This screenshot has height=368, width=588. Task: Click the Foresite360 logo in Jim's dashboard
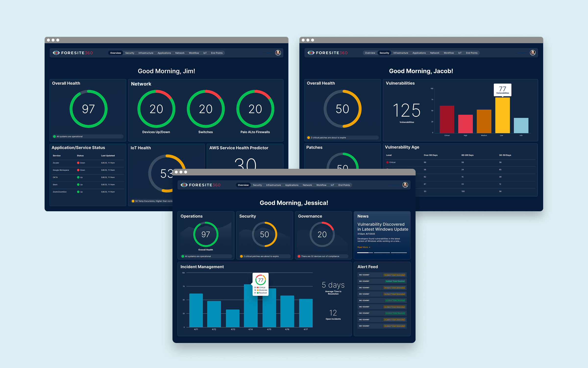click(73, 53)
